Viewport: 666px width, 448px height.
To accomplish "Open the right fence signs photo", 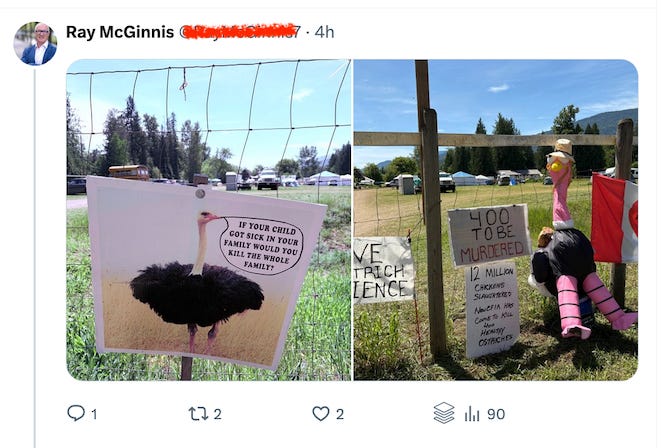I will (496, 220).
